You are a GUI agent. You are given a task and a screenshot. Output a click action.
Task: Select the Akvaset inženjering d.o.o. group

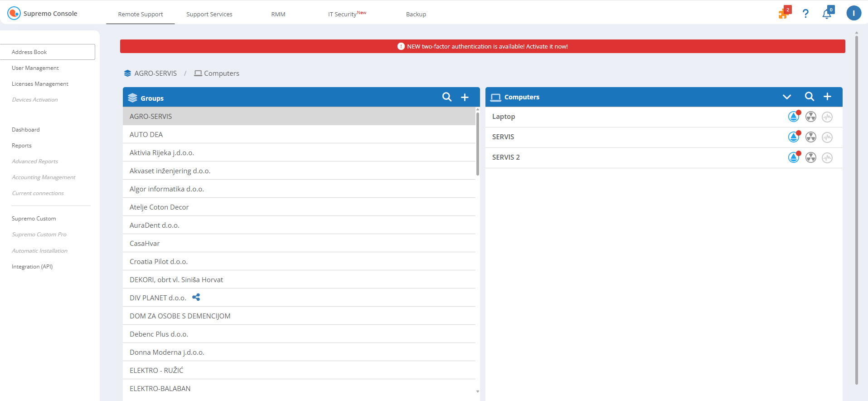[x=299, y=171]
